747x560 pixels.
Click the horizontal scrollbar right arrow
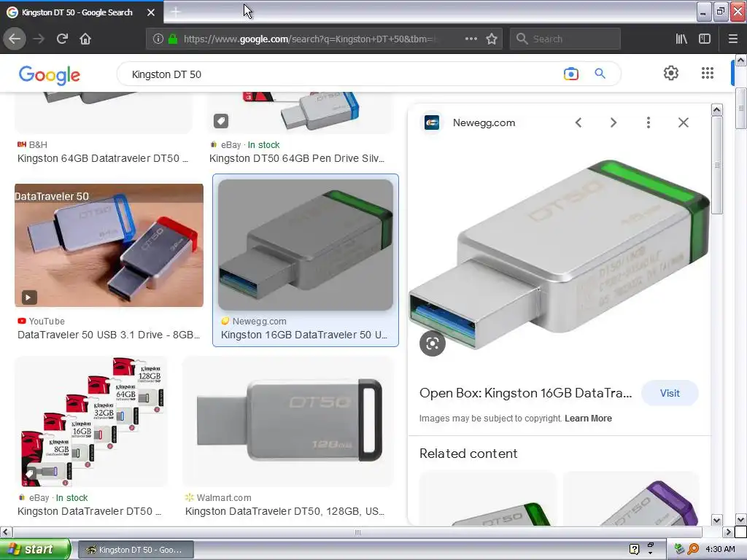click(728, 532)
